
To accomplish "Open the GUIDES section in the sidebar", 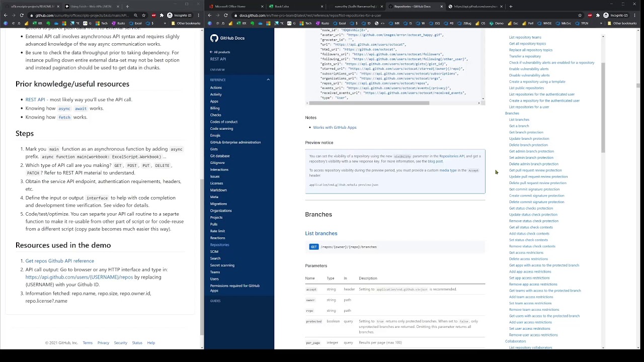I will click(x=215, y=301).
